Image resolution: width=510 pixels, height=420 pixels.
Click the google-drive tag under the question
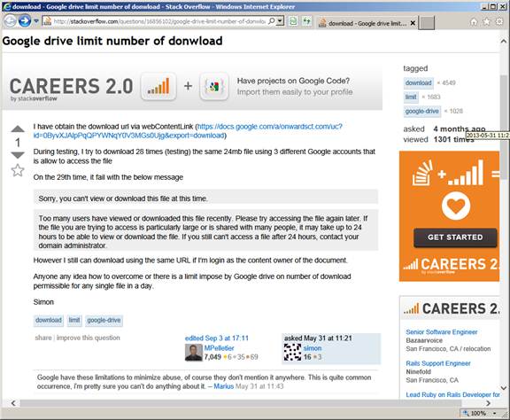pos(104,321)
